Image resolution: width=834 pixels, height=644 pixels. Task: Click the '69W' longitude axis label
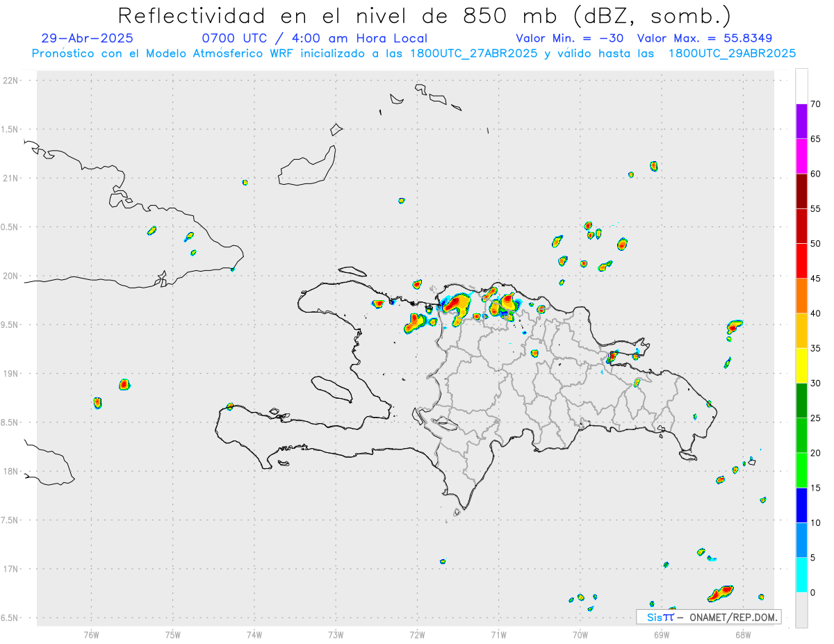pyautogui.click(x=661, y=634)
